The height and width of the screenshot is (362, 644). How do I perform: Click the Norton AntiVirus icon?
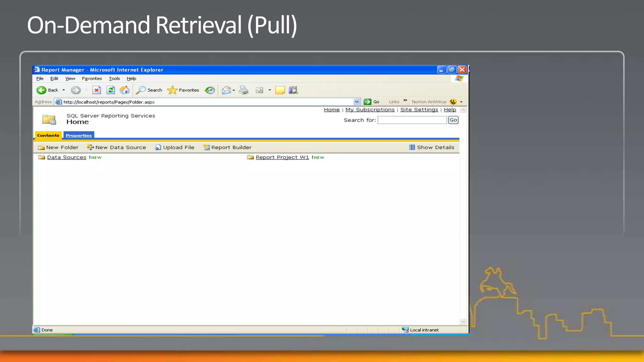[x=453, y=102]
